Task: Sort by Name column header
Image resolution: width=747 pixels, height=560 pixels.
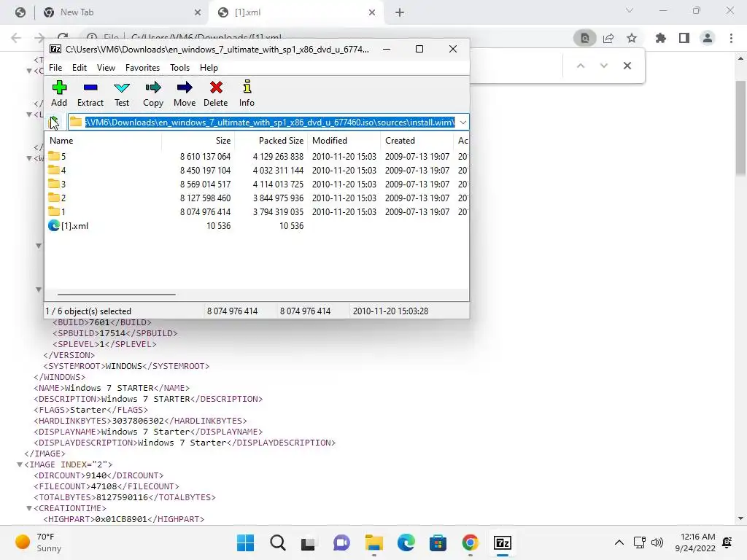Action: [x=103, y=141]
